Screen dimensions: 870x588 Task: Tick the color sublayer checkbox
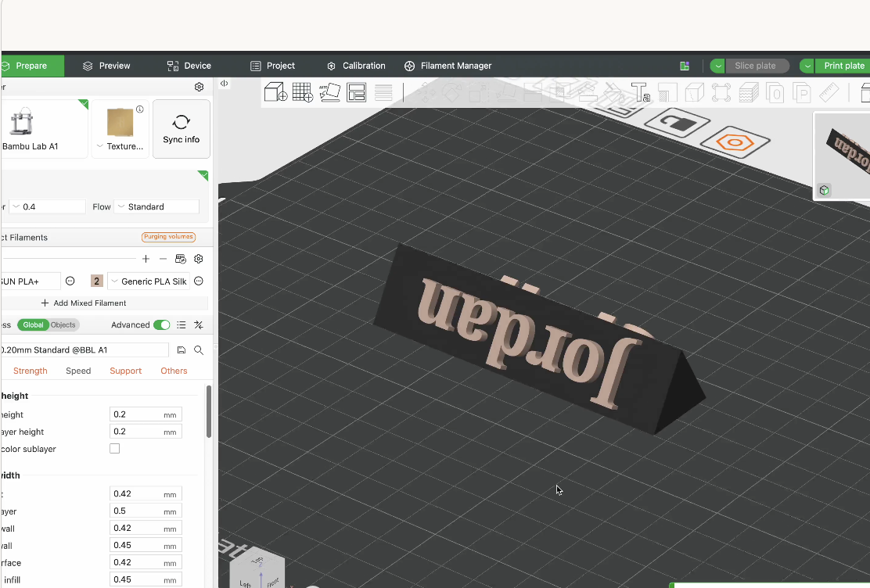[x=115, y=449]
